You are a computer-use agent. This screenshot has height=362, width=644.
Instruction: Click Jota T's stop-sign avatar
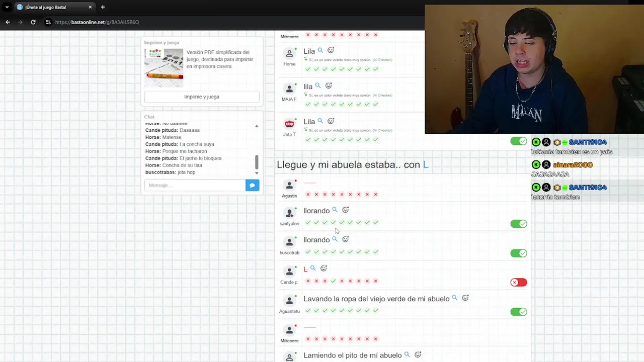[289, 124]
